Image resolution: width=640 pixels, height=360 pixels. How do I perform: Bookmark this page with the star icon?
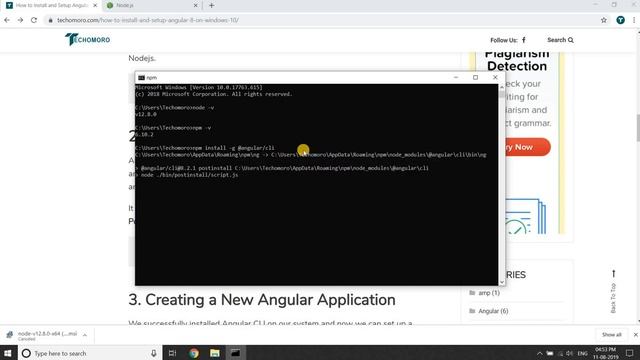[x=604, y=20]
